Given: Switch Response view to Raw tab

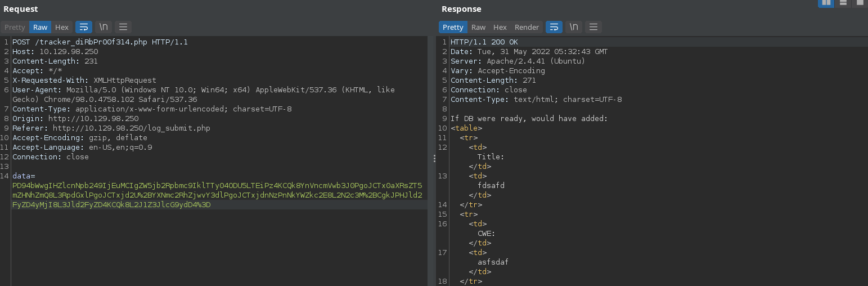Looking at the screenshot, I should (479, 27).
